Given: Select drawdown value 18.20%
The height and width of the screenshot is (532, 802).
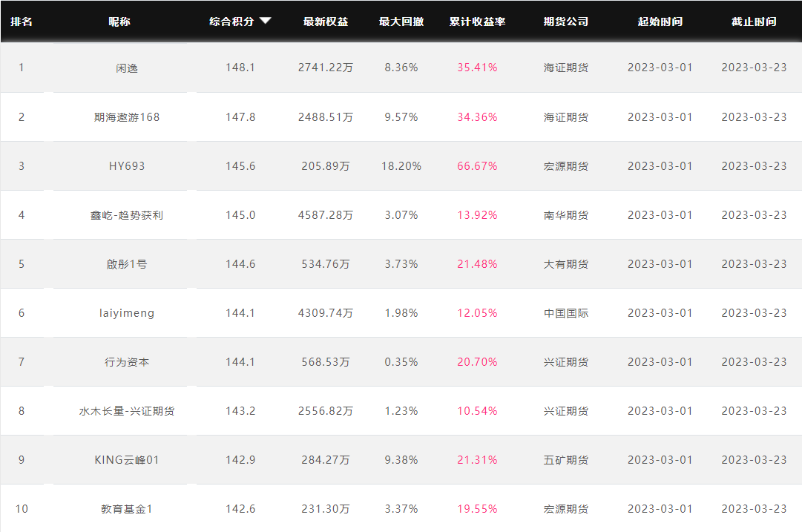Looking at the screenshot, I should pyautogui.click(x=401, y=166).
